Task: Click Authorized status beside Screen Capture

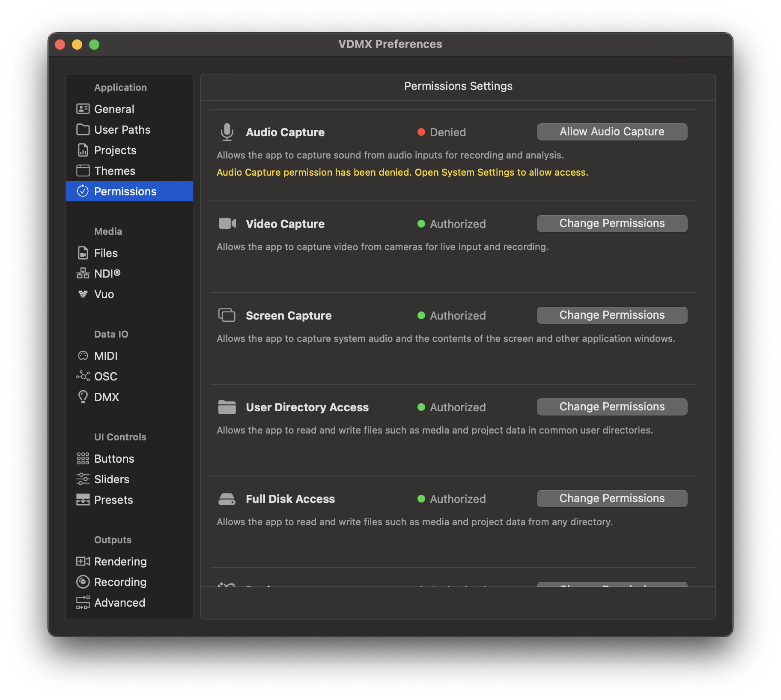Action: click(x=452, y=315)
